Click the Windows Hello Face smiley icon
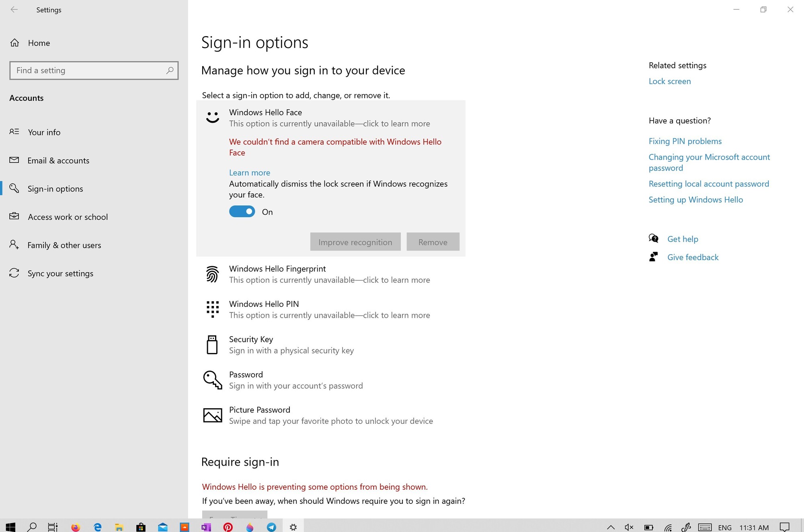 [x=212, y=117]
